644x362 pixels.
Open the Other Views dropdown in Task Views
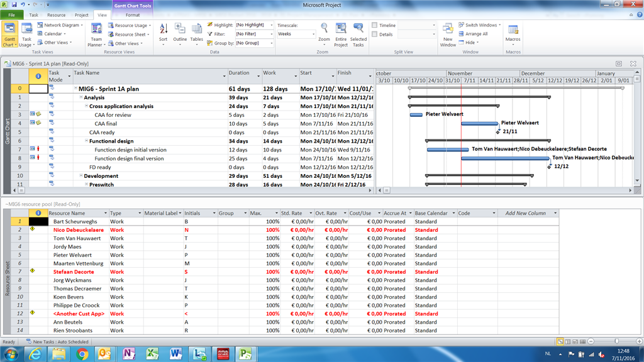(x=55, y=42)
